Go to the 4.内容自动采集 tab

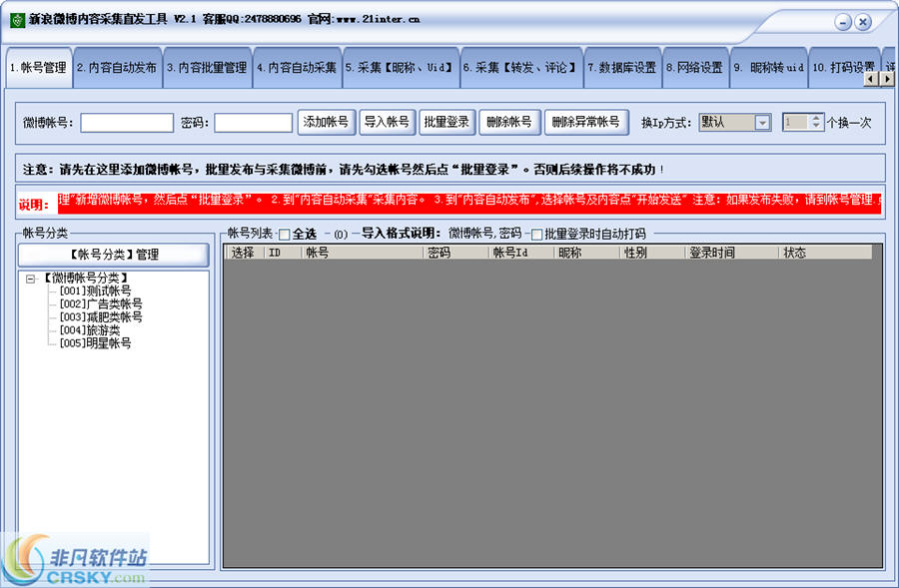point(297,68)
